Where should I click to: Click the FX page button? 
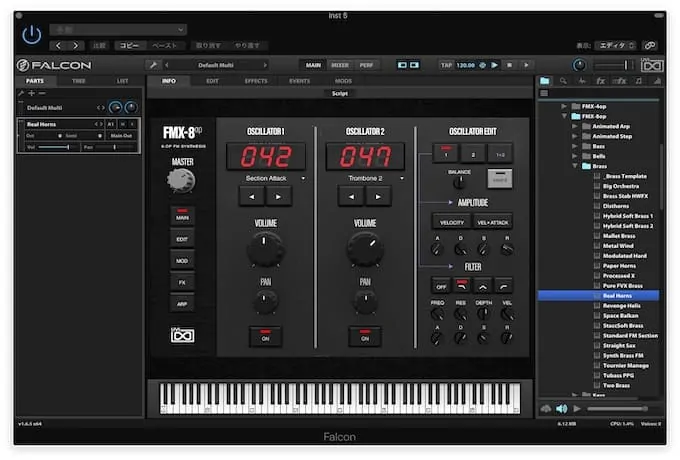[182, 282]
